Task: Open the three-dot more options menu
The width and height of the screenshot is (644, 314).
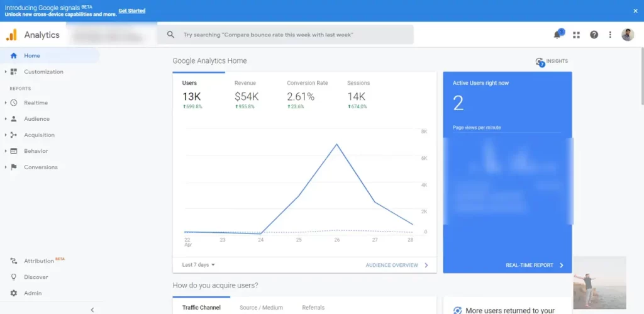Action: (610, 35)
